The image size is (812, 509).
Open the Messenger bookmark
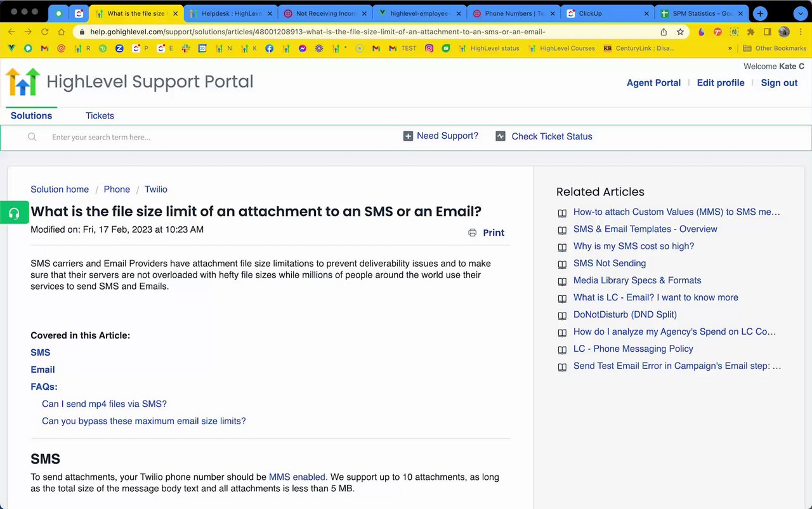(303, 48)
